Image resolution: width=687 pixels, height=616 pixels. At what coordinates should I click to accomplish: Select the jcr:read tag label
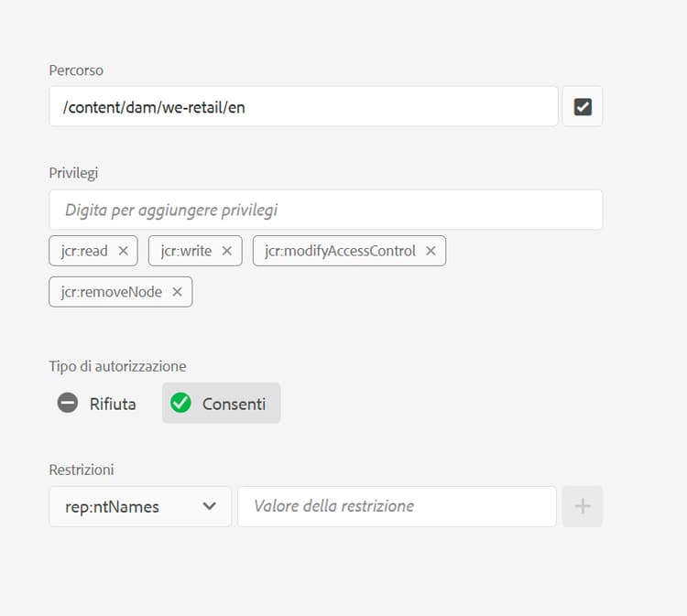coord(84,251)
